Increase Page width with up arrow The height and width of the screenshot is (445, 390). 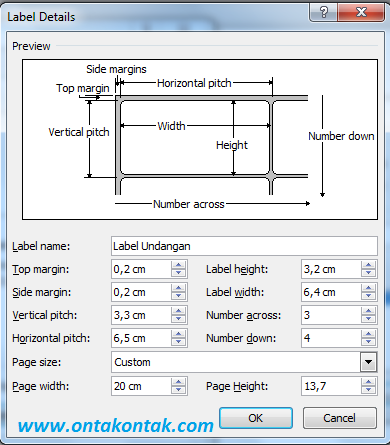[179, 382]
